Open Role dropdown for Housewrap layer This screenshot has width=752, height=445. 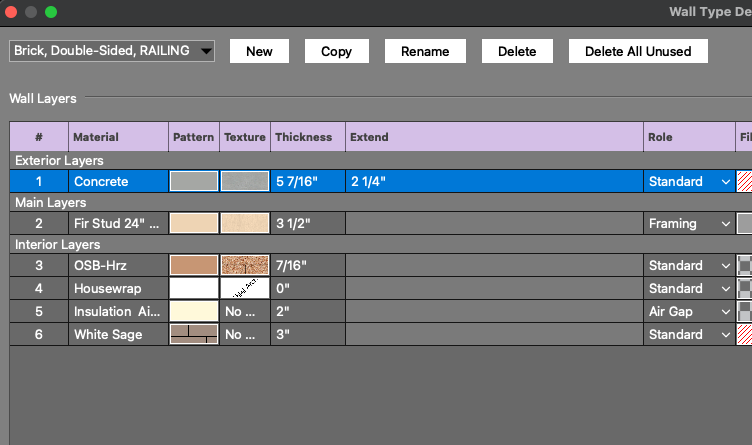pos(689,288)
